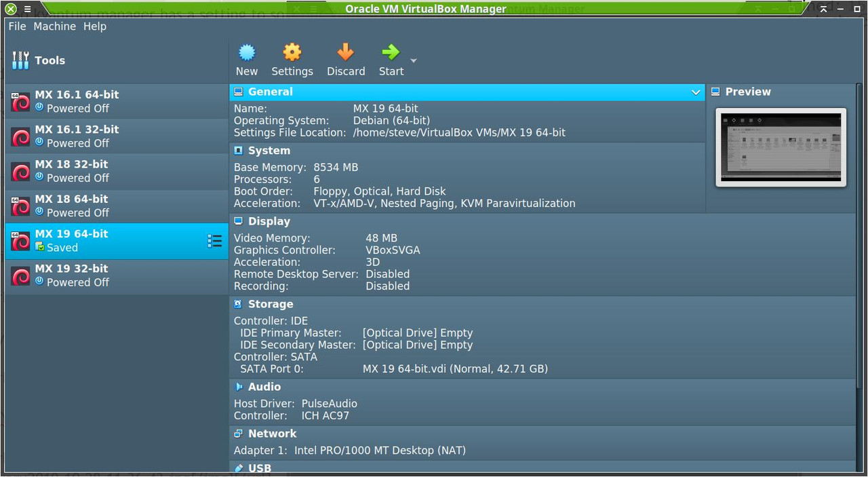Click Saved state icon under MX 19 64-bit
This screenshot has height=477, width=868.
pyautogui.click(x=39, y=247)
